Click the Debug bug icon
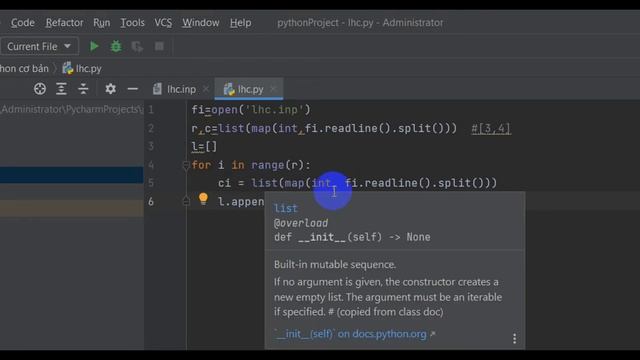This screenshot has width=640, height=360. coord(116,46)
